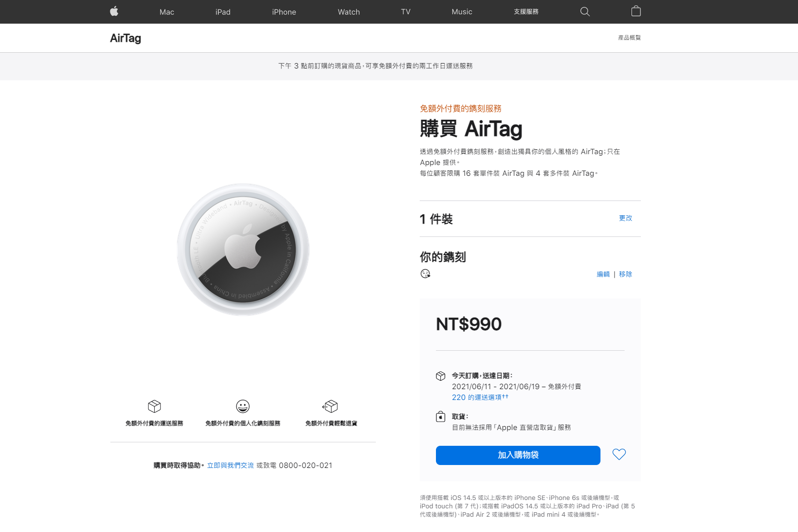Click the 免額外付費的個人化鐫刻服務 caption
The image size is (798, 532).
pos(243,424)
